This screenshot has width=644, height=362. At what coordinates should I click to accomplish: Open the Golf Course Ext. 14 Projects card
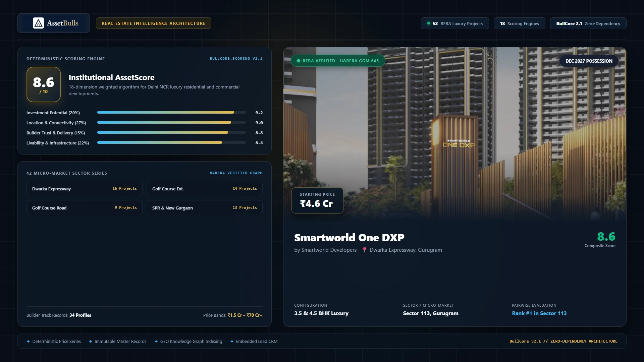(x=205, y=189)
